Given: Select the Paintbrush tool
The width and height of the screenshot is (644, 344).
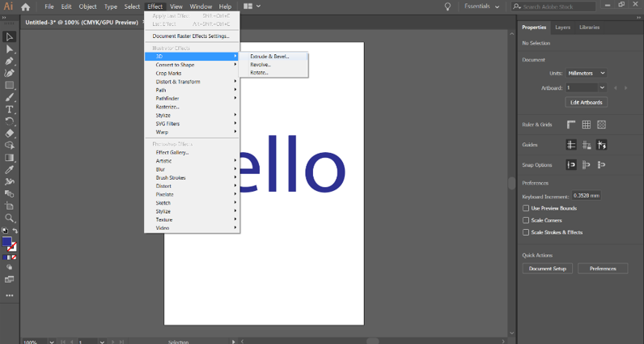Looking at the screenshot, I should click(10, 97).
